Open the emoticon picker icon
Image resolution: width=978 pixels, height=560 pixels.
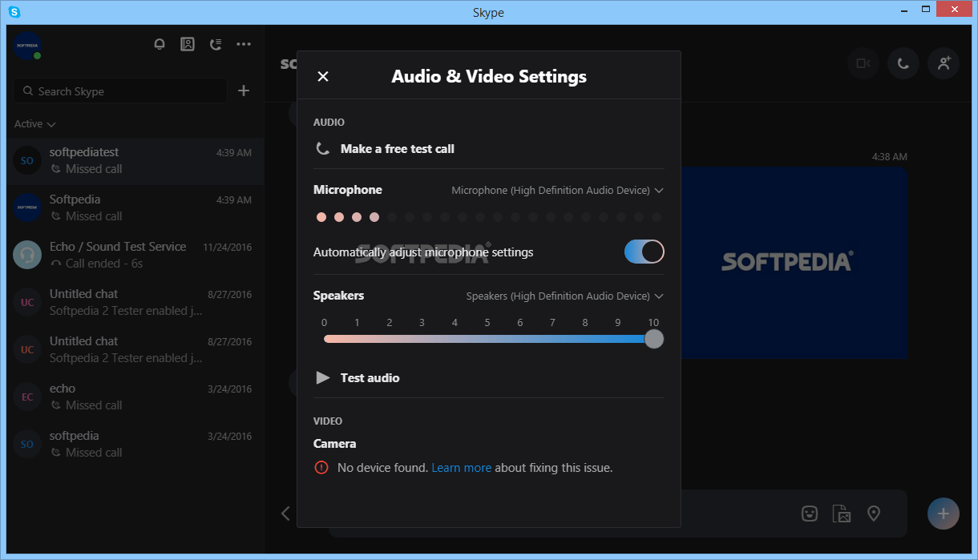(810, 514)
